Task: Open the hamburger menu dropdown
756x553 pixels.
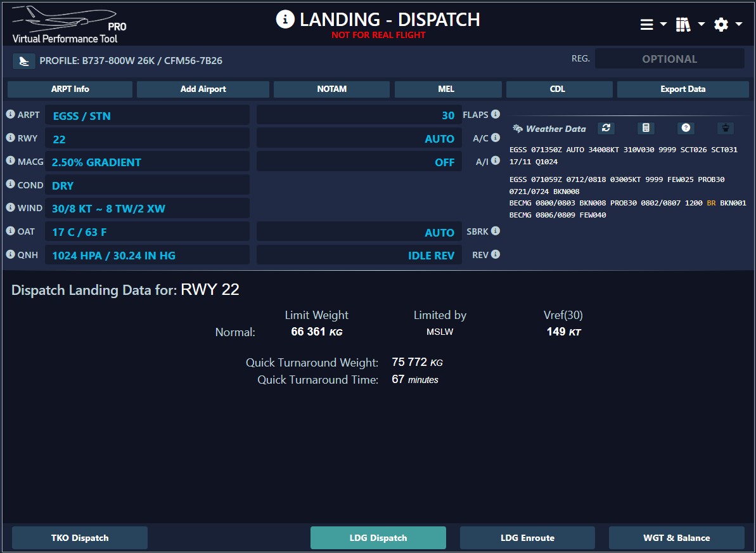Action: [x=653, y=25]
